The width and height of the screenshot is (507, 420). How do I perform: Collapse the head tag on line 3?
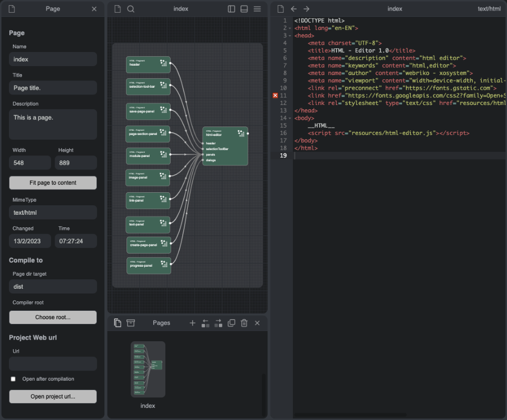click(290, 36)
